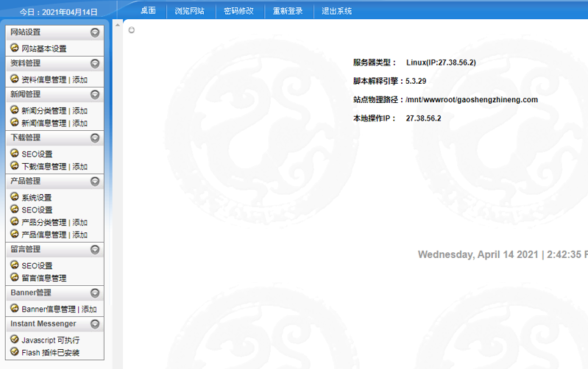Select the icon beside 资料信息管理
The height and width of the screenshot is (369, 588).
[15, 79]
